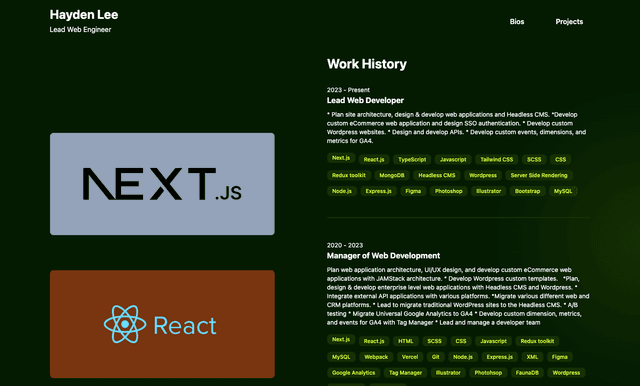Click the Manager of Web Development heading
The width and height of the screenshot is (640, 386).
pos(383,256)
